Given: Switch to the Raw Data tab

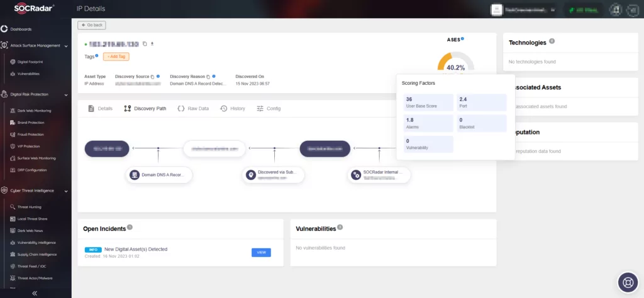Looking at the screenshot, I should point(193,109).
